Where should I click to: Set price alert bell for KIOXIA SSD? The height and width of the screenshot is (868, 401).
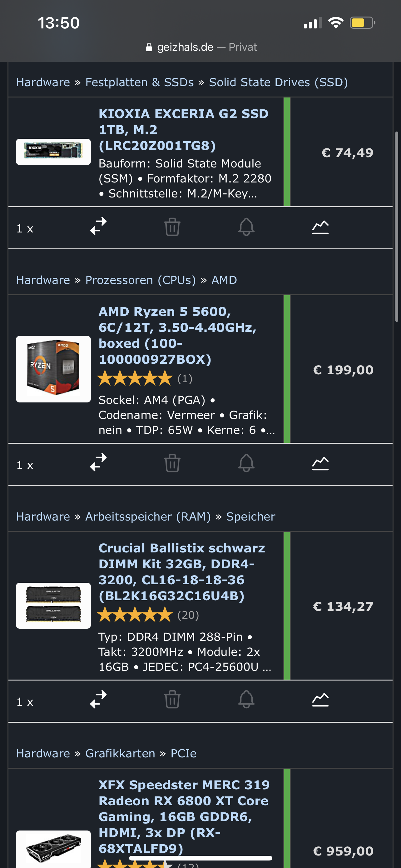pos(246,227)
